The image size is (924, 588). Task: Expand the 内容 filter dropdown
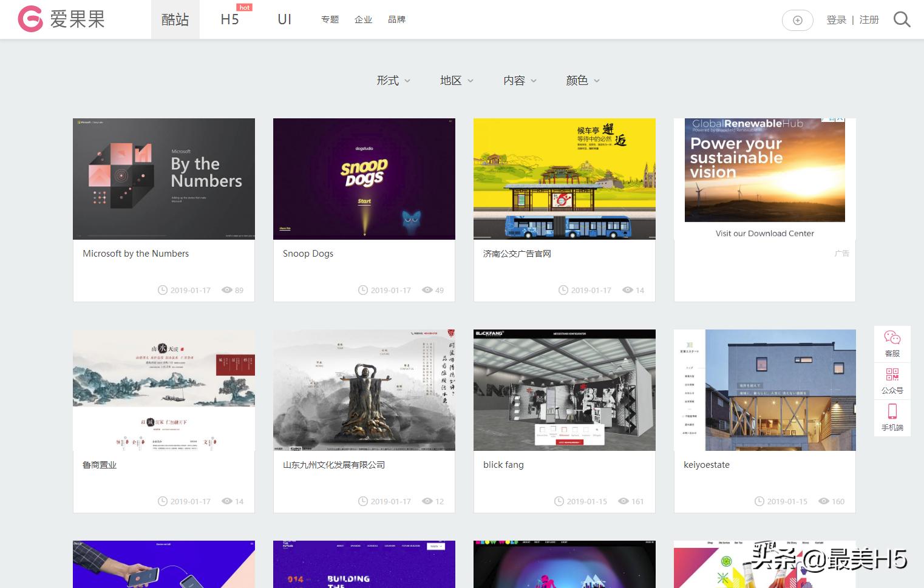[x=520, y=81]
